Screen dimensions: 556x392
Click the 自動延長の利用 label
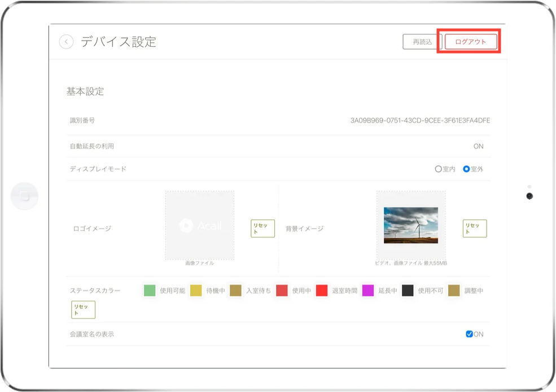click(92, 147)
